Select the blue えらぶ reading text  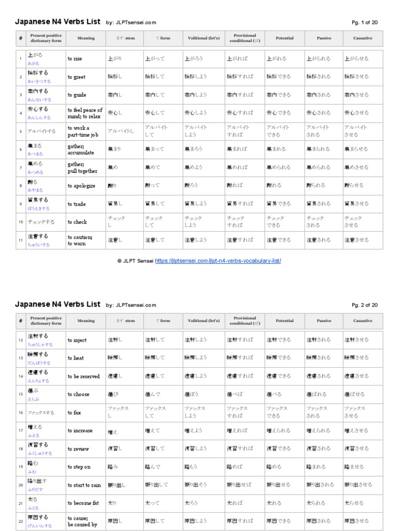click(x=33, y=399)
